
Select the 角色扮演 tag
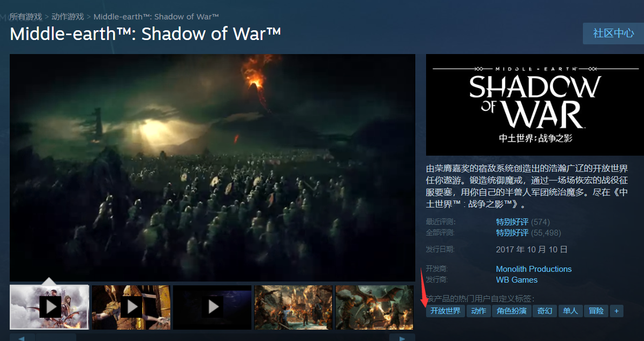512,311
